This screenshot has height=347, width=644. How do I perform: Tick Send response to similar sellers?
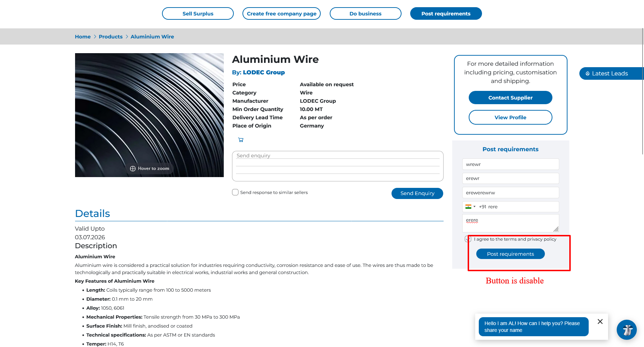(x=235, y=192)
